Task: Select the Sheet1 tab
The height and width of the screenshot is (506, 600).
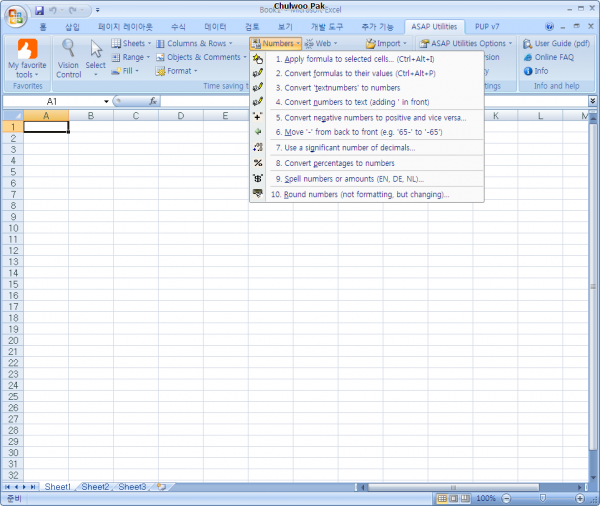Action: tap(57, 487)
